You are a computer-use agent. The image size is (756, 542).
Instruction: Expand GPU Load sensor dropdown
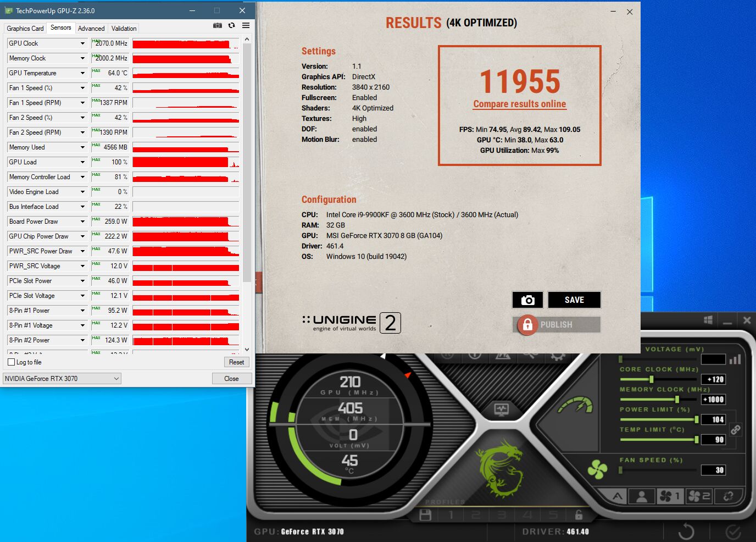click(x=82, y=162)
